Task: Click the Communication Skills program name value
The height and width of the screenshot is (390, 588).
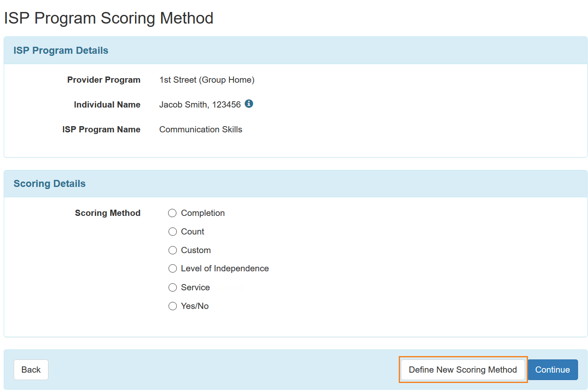Action: (x=200, y=129)
